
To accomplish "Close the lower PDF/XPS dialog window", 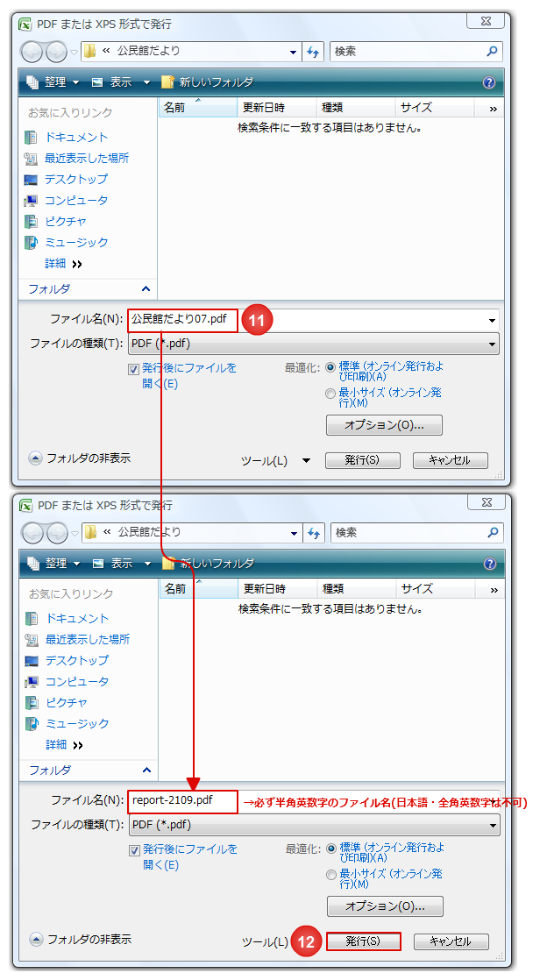I will click(x=487, y=502).
